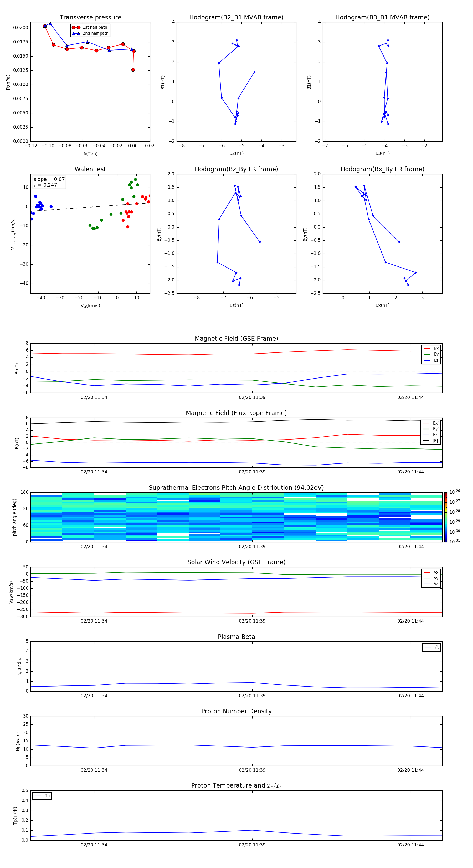The width and height of the screenshot is (473, 868).
Task: Click the Suprathermal Electrons Pitch Angle Distribution title
Action: pos(236,488)
